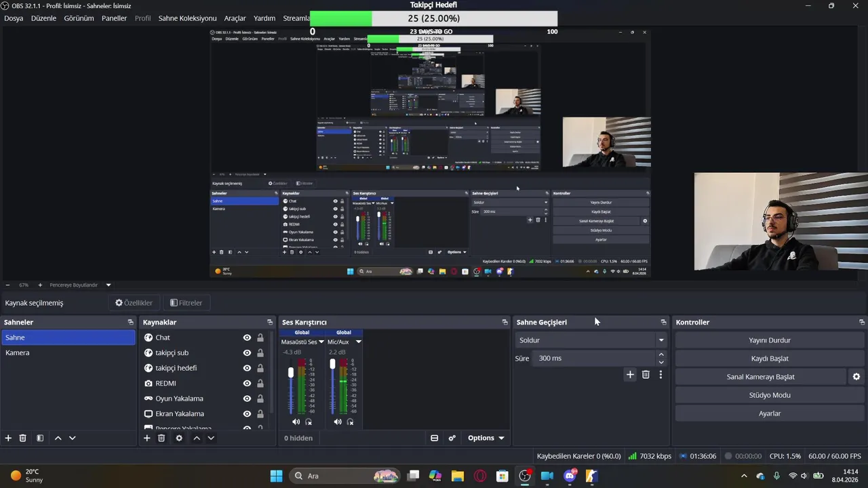Screen dimensions: 868x488
Task: Hide the Ekran Yakalama source
Action: tap(247, 413)
